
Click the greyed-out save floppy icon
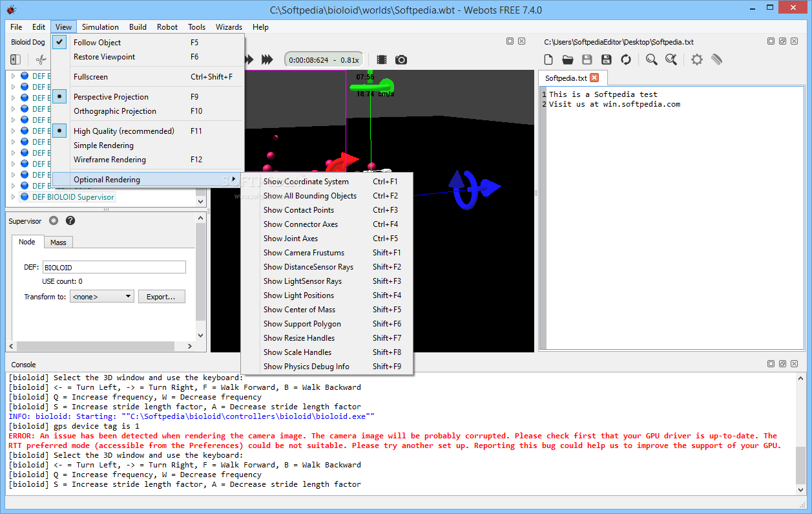[587, 59]
